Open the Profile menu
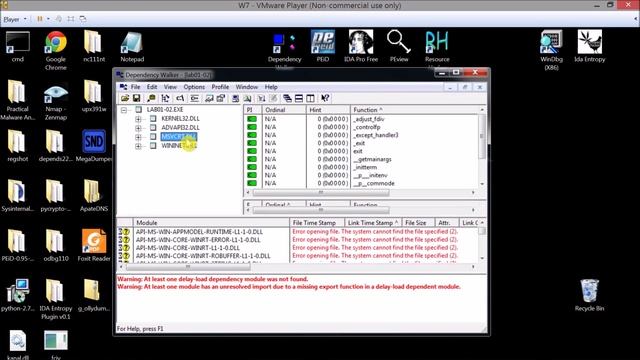This screenshot has height=360, width=640. pos(220,87)
